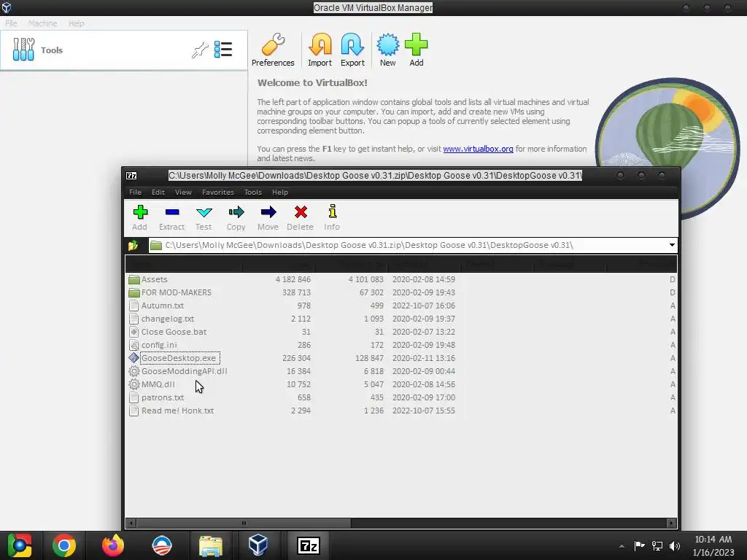Image resolution: width=747 pixels, height=560 pixels.
Task: Select Close Goose.bat file
Action: (174, 332)
